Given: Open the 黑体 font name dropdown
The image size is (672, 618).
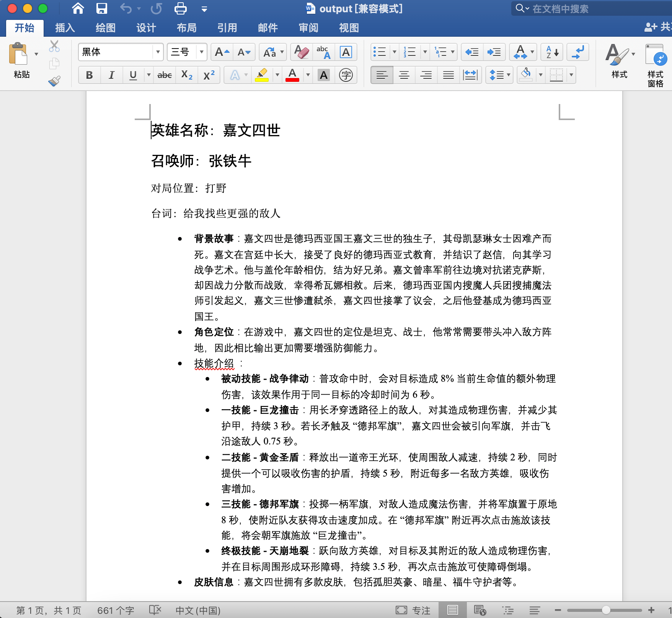Looking at the screenshot, I should click(x=158, y=52).
